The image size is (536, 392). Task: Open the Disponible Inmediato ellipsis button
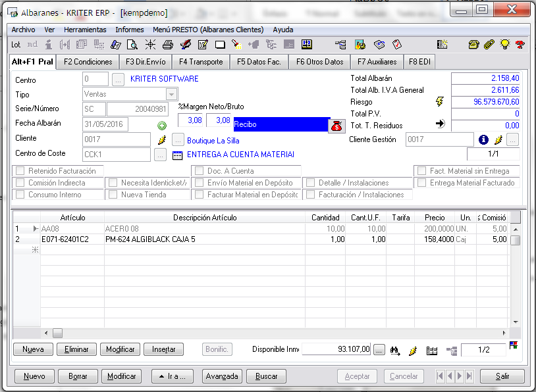coord(379,350)
